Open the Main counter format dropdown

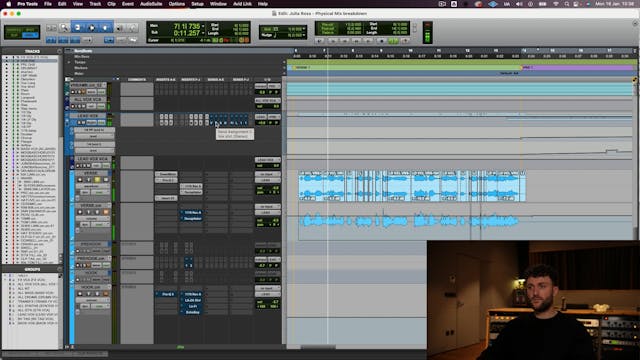point(203,26)
